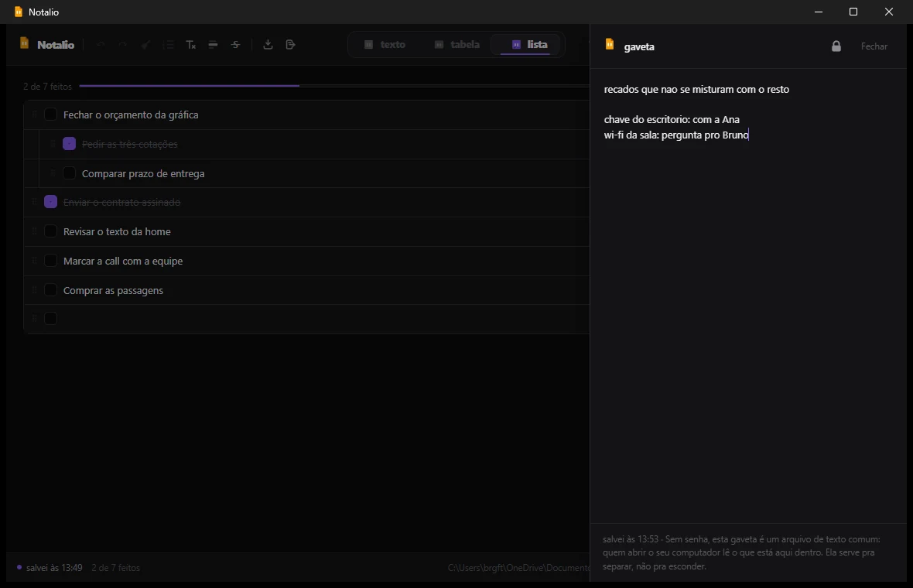Click the Notalio icon in the title bar
The image size is (913, 588).
click(18, 12)
